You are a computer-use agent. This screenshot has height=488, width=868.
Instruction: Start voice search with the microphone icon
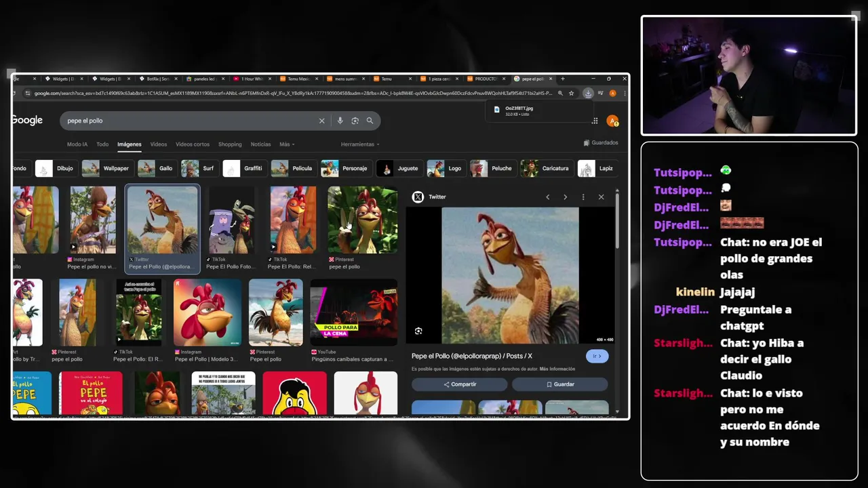[340, 121]
